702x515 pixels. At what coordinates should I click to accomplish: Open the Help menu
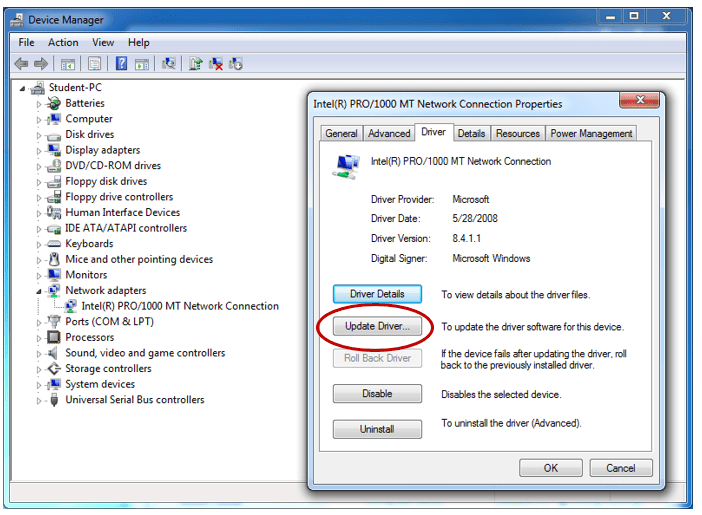tap(139, 43)
